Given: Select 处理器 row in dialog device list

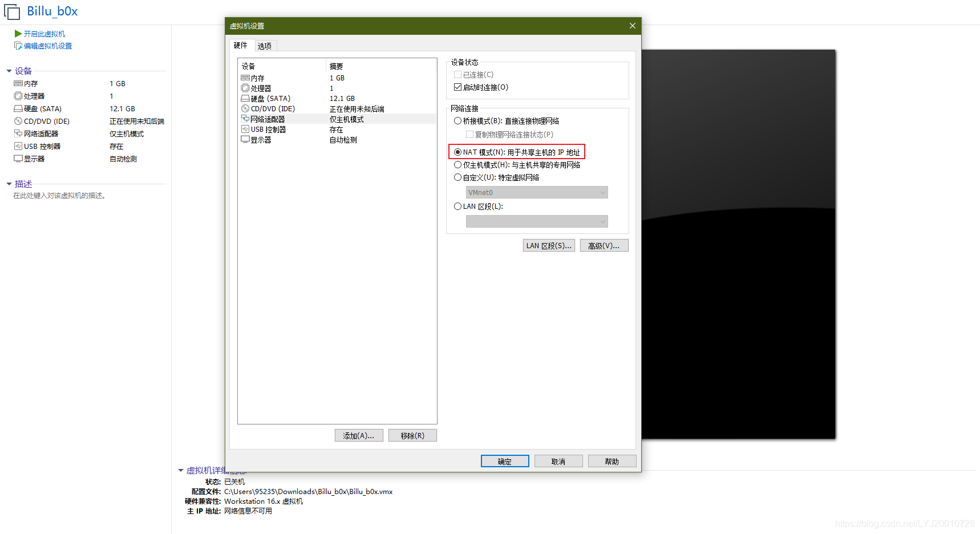Looking at the screenshot, I should click(338, 88).
